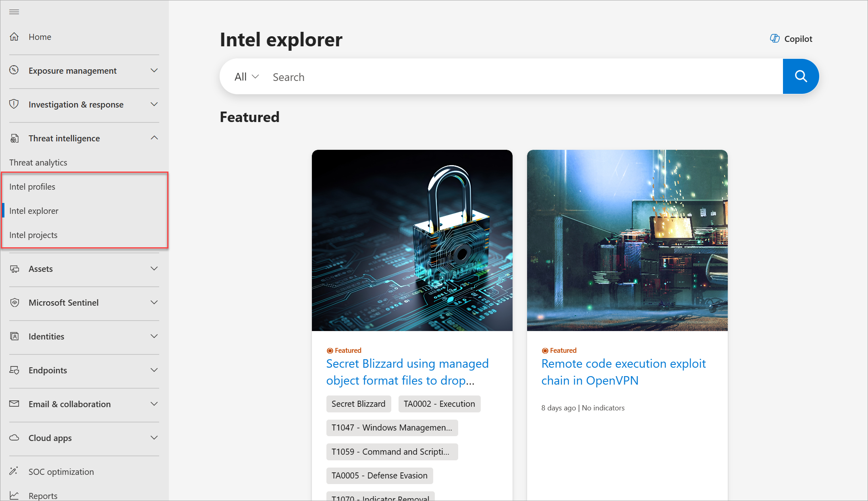Click the Search input field
This screenshot has height=501, width=868.
point(524,77)
